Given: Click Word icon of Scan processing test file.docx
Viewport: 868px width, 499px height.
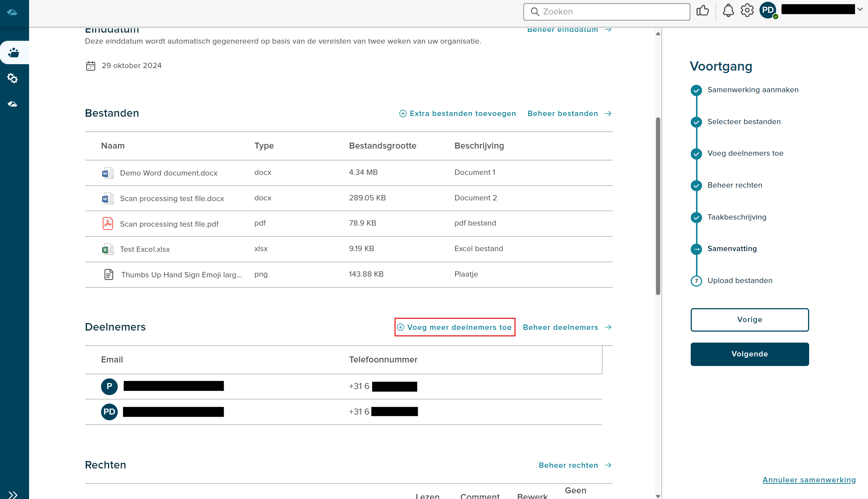Looking at the screenshot, I should click(x=107, y=198).
